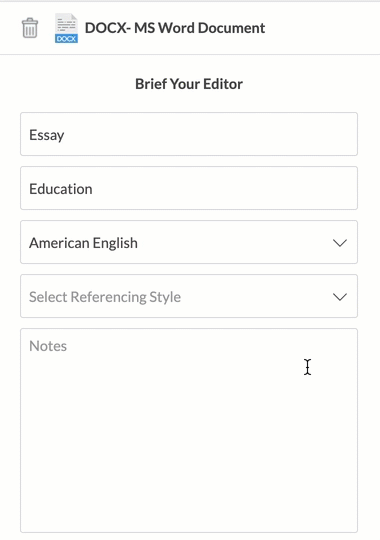
Task: Remove the DOCX document using trash can
Action: 30,28
